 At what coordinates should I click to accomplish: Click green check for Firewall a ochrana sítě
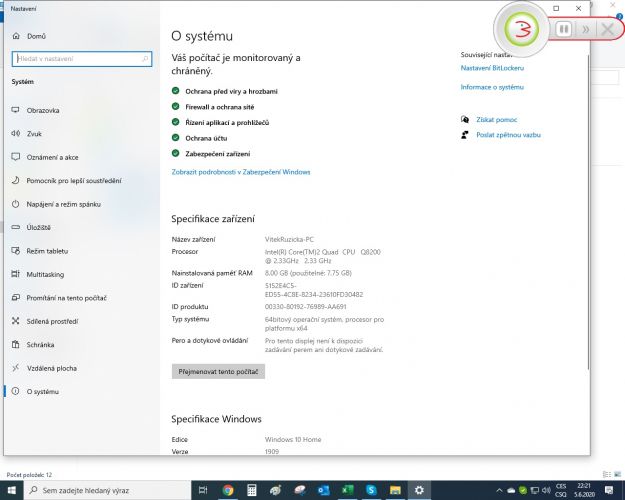pos(175,106)
